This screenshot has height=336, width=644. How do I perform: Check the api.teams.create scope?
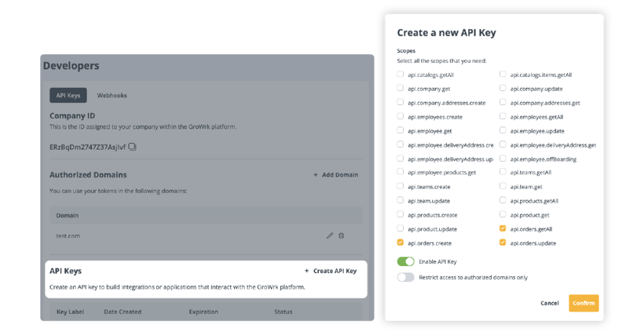click(x=400, y=186)
